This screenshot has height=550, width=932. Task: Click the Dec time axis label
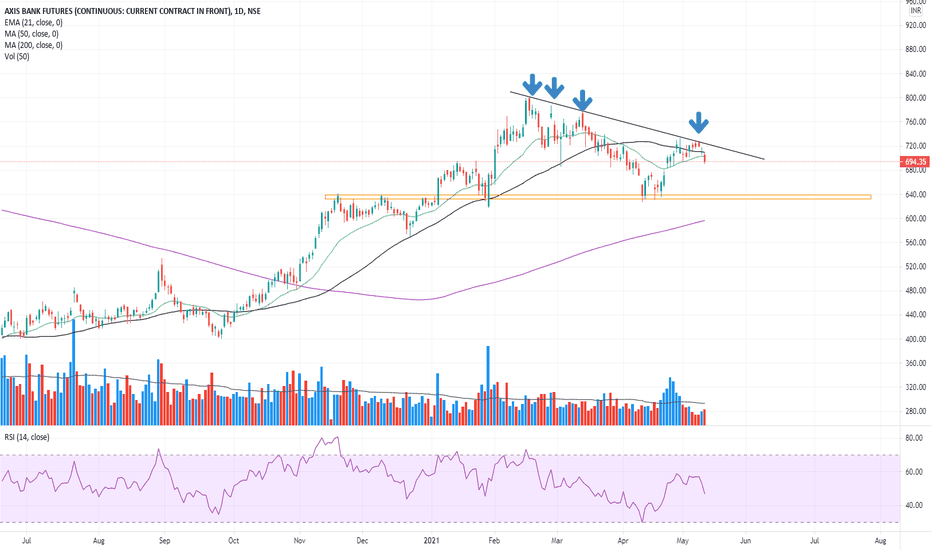pyautogui.click(x=362, y=540)
